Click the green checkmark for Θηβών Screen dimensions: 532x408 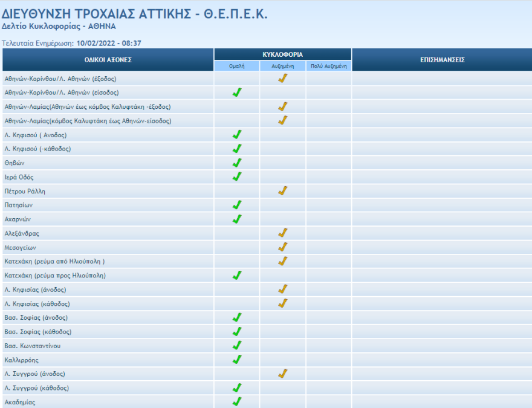pos(237,163)
